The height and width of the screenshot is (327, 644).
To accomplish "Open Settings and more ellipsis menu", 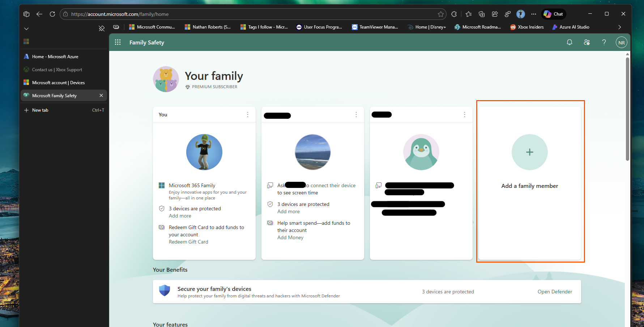I will 534,14.
